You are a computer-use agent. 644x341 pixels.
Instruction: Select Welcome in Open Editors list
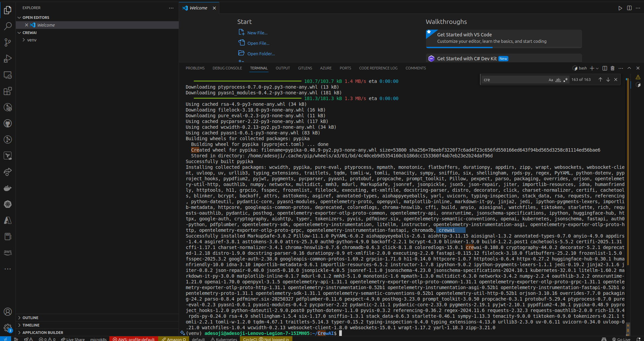pyautogui.click(x=97, y=25)
